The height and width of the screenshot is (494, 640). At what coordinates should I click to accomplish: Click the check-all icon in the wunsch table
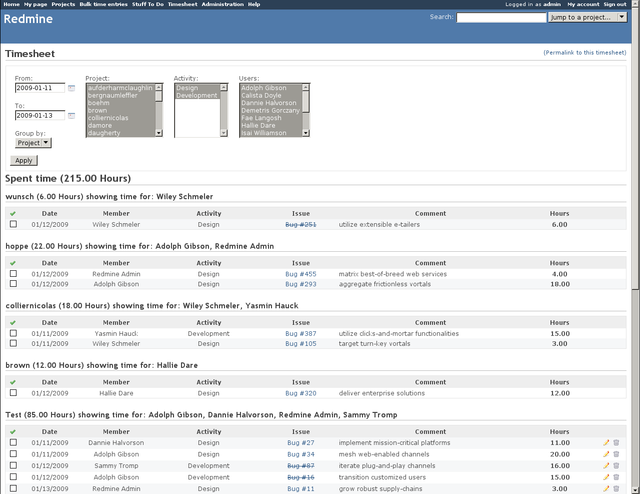(13, 214)
